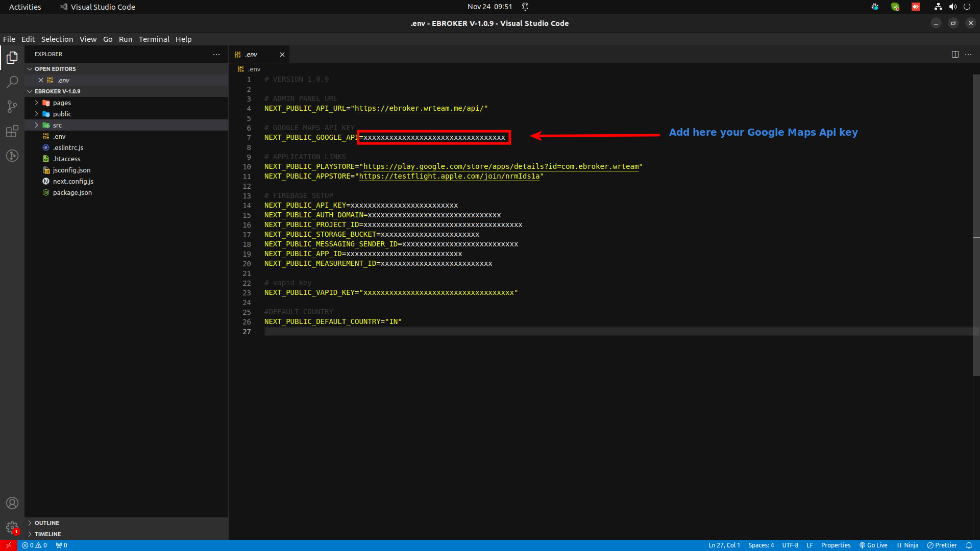Click the Ninja status bar item
Viewport: 980px width, 551px height.
click(x=908, y=545)
